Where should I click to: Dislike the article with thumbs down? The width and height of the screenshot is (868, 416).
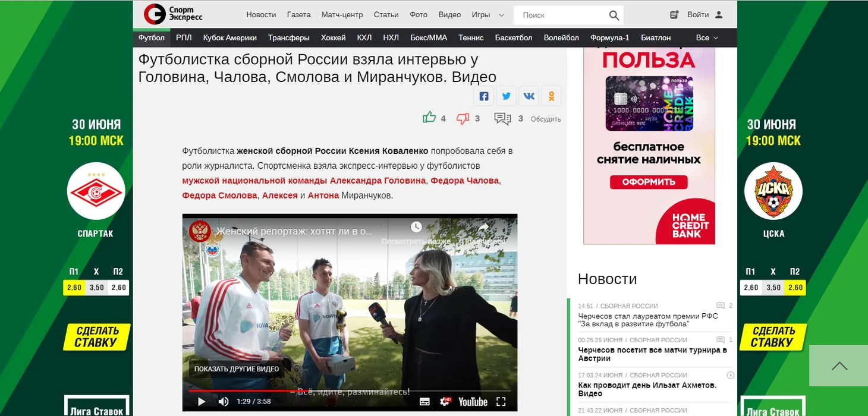point(463,119)
